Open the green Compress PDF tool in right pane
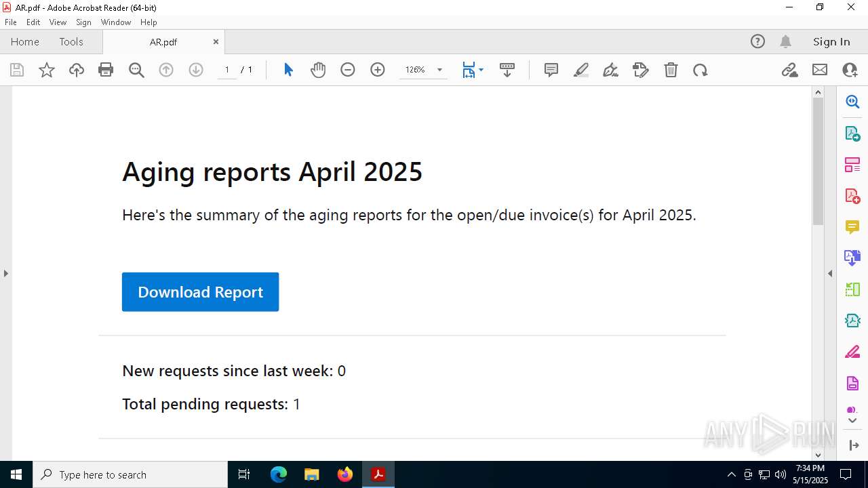 pos(852,289)
